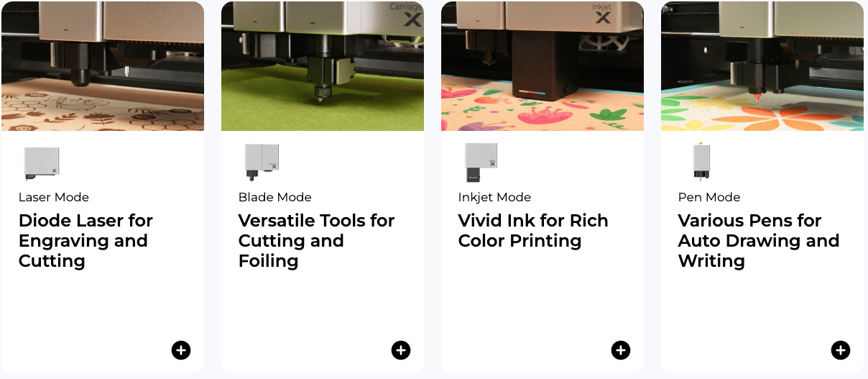Expand the Pen Mode card plus button

[x=841, y=350]
